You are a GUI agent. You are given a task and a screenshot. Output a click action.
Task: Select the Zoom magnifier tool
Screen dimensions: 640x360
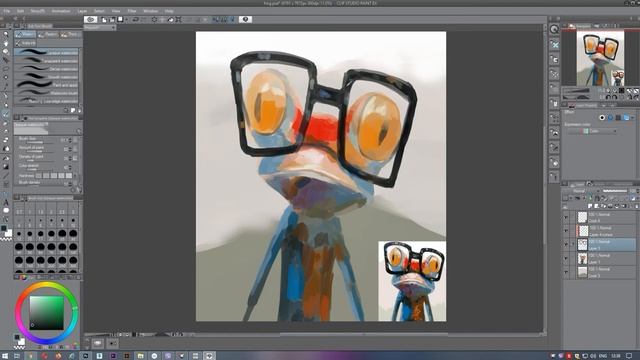[x=6, y=34]
